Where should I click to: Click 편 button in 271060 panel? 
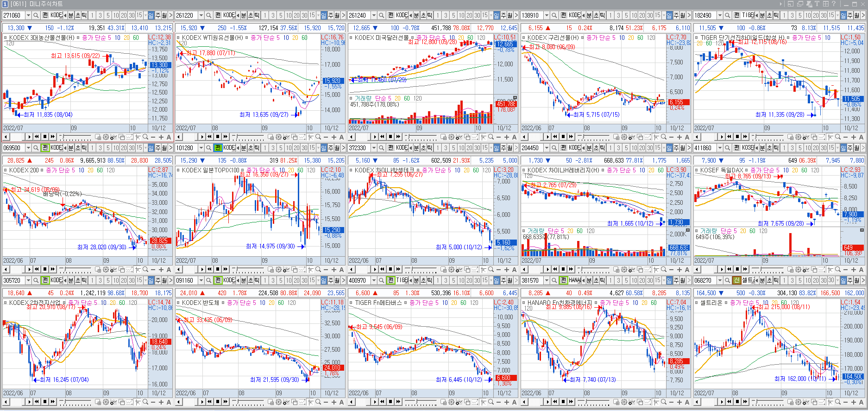tap(45, 15)
